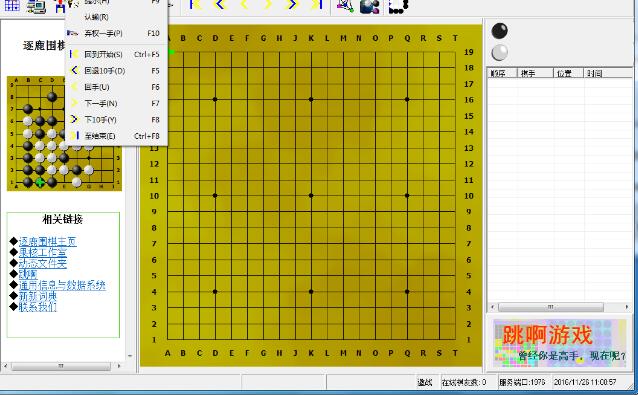Click the 时间 column header
Image resolution: width=638 pixels, height=395 pixels.
tap(608, 73)
